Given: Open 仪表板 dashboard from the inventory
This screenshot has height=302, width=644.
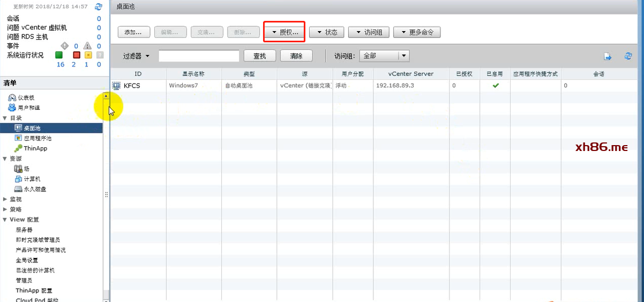Looking at the screenshot, I should click(x=25, y=97).
